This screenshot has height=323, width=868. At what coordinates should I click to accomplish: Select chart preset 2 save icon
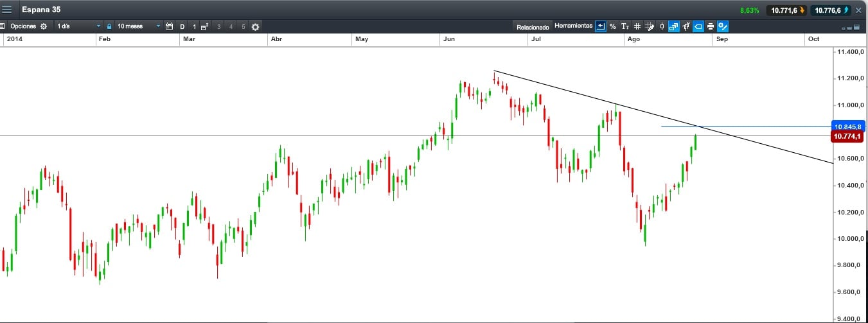coord(206,26)
